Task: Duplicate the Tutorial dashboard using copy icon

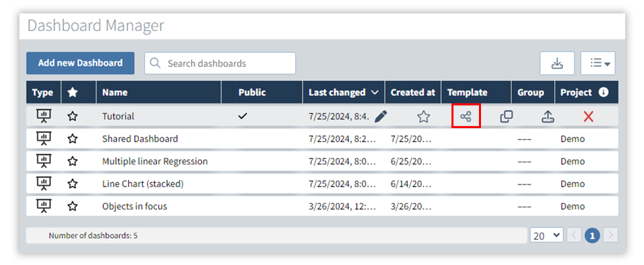Action: [x=506, y=117]
